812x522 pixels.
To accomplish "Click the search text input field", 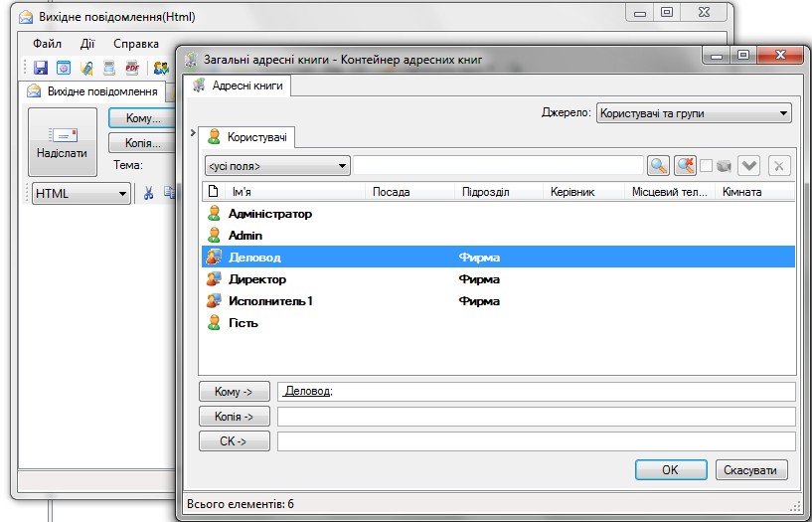I will pyautogui.click(x=498, y=166).
